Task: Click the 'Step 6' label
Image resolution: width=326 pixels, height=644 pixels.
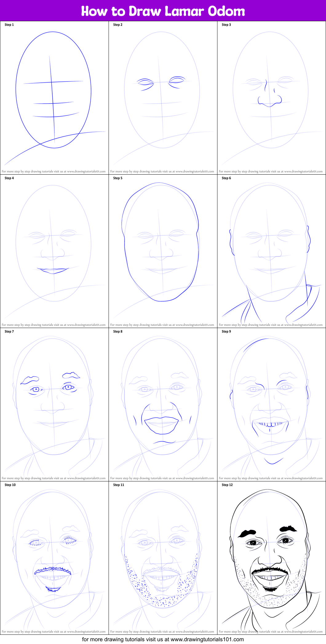Action: [226, 178]
